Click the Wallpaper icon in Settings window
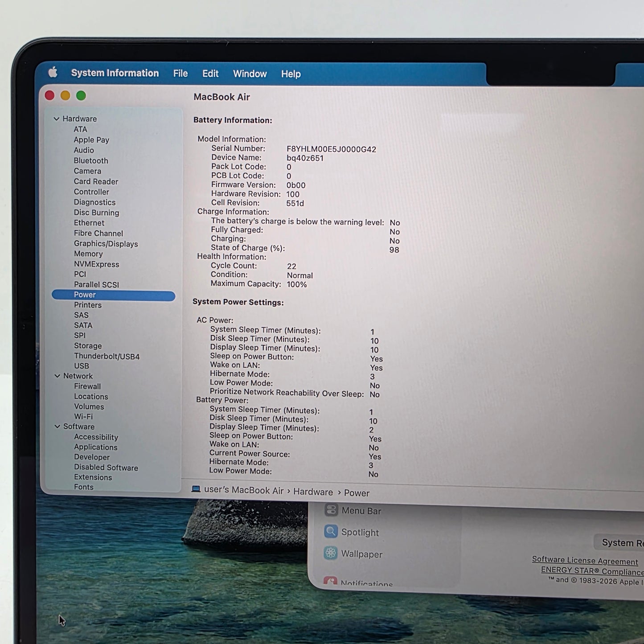Image resolution: width=644 pixels, height=644 pixels. coord(331,553)
